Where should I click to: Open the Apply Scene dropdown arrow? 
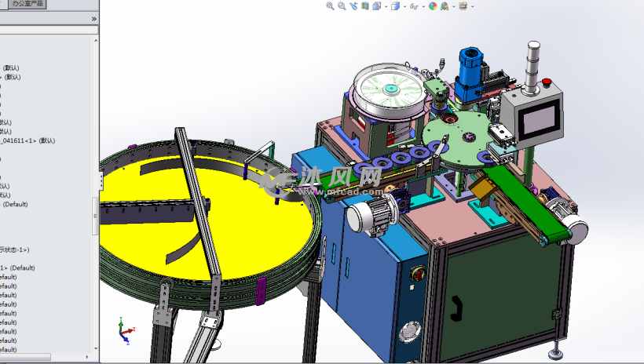click(x=453, y=6)
